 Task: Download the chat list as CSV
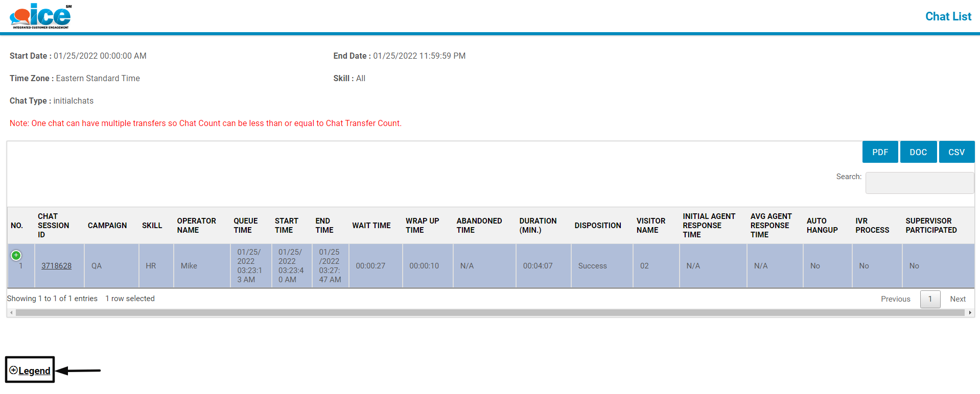coord(956,152)
